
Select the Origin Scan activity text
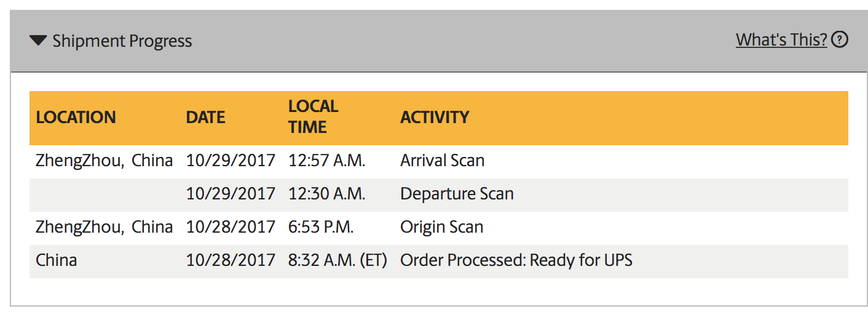click(441, 227)
